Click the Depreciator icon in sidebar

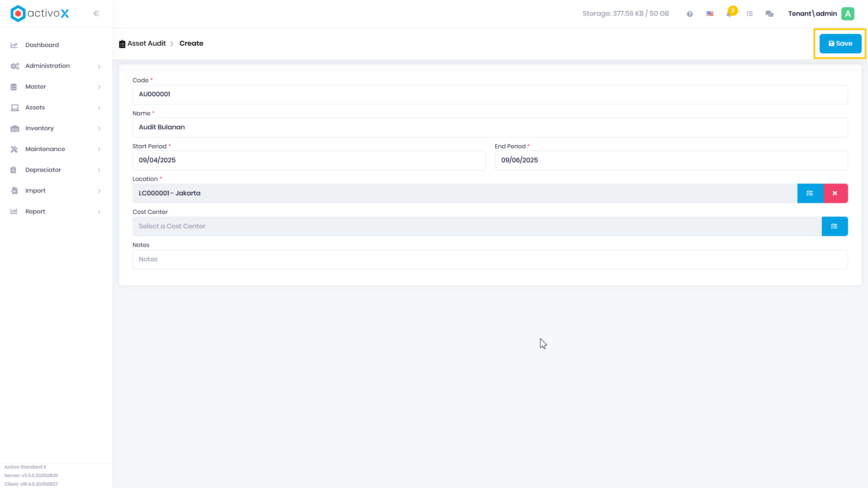coord(13,170)
